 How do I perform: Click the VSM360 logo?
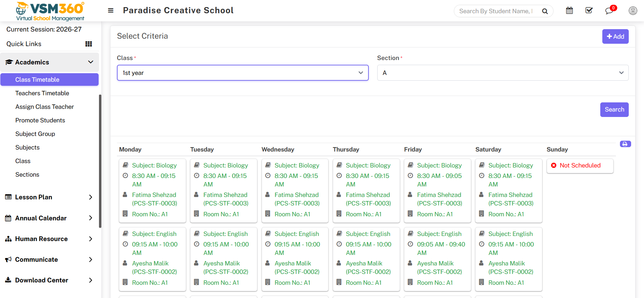coord(50,11)
